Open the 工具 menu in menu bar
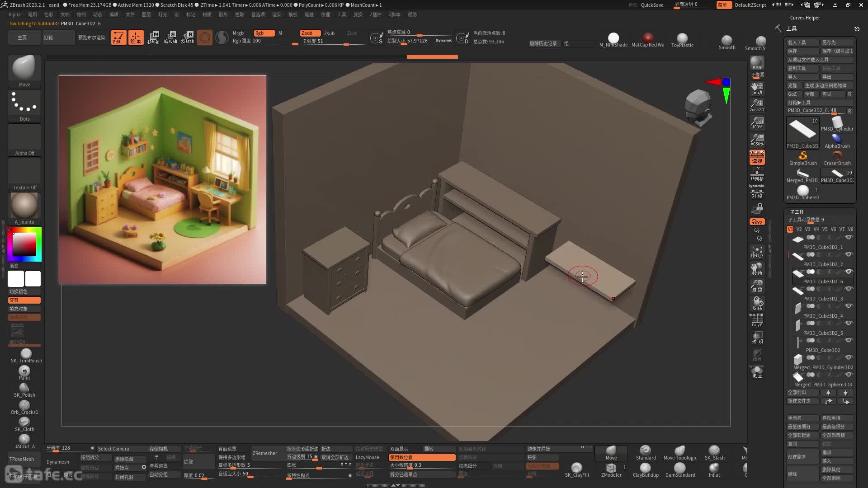The width and height of the screenshot is (868, 488). [x=341, y=14]
